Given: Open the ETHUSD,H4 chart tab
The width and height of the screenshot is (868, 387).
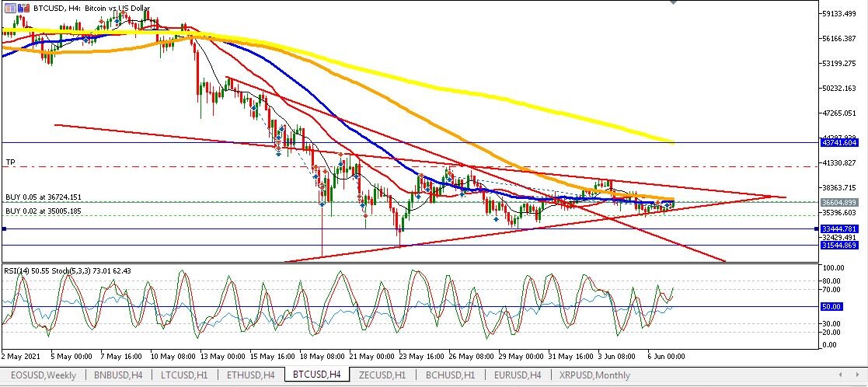Looking at the screenshot, I should point(249,375).
